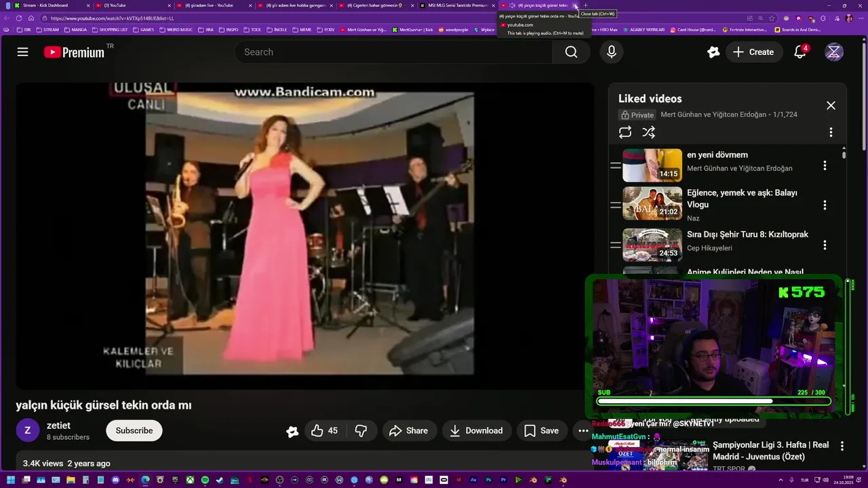Viewport: 868px width, 488px height.
Task: Switch to 'şiir adam live hobba gamgam' tab
Action: point(296,5)
